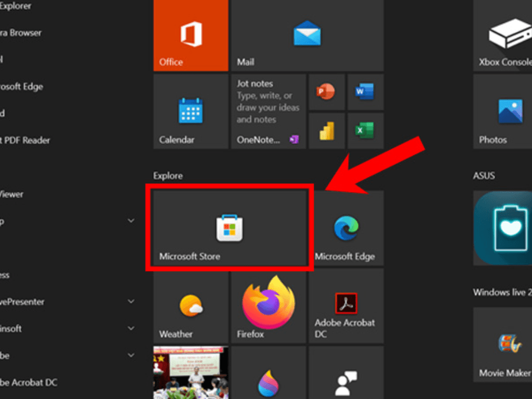Open the Microsoft Store tile
Viewport: 532px width, 399px height.
[229, 229]
